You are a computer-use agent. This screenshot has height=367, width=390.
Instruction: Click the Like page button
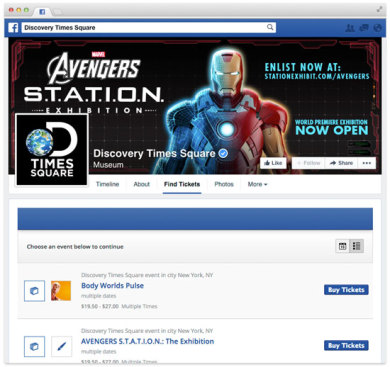pyautogui.click(x=273, y=163)
